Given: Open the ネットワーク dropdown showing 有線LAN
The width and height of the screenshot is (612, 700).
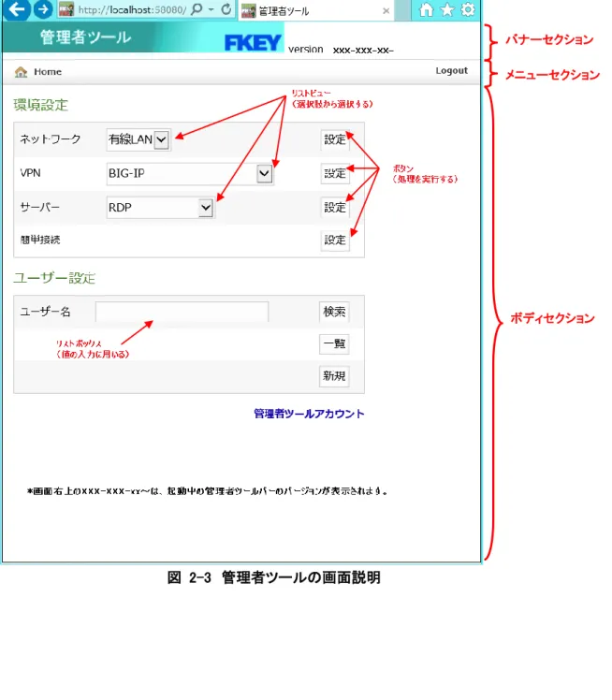Looking at the screenshot, I should pos(138,139).
